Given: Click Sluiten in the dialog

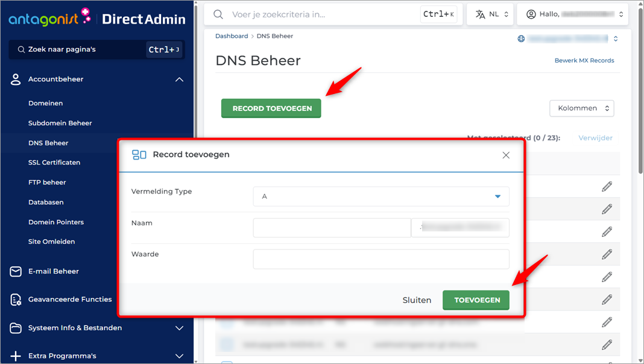Looking at the screenshot, I should tap(417, 300).
